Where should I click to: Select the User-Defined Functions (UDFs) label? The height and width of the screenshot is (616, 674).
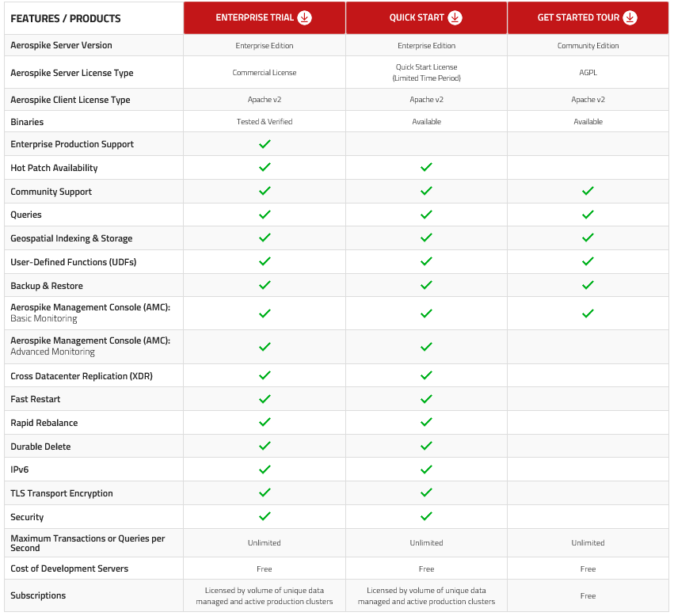pyautogui.click(x=74, y=262)
